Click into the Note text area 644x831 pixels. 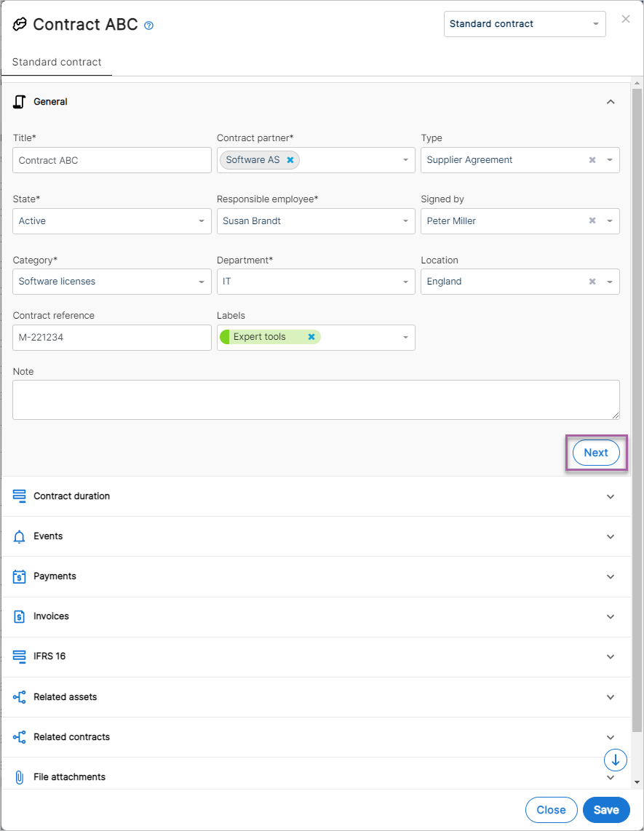[x=316, y=400]
